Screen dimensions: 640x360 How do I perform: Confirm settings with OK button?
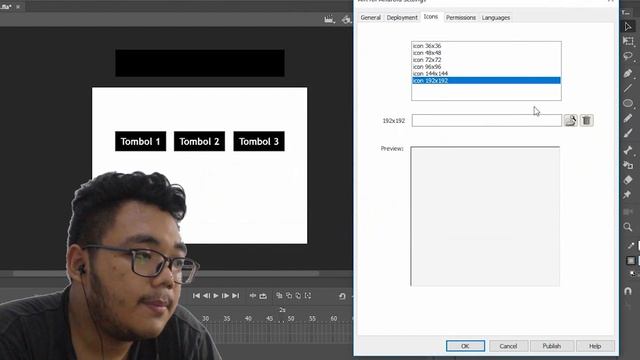tap(465, 346)
